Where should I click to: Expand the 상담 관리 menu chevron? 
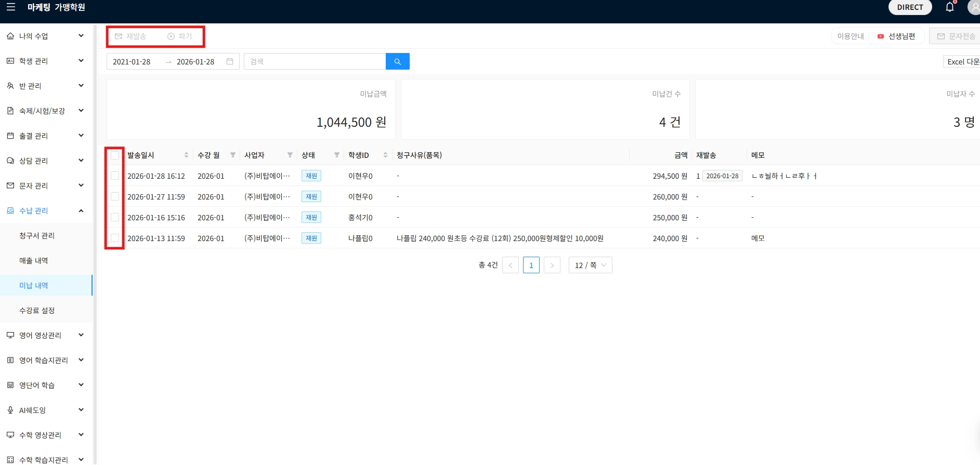81,160
